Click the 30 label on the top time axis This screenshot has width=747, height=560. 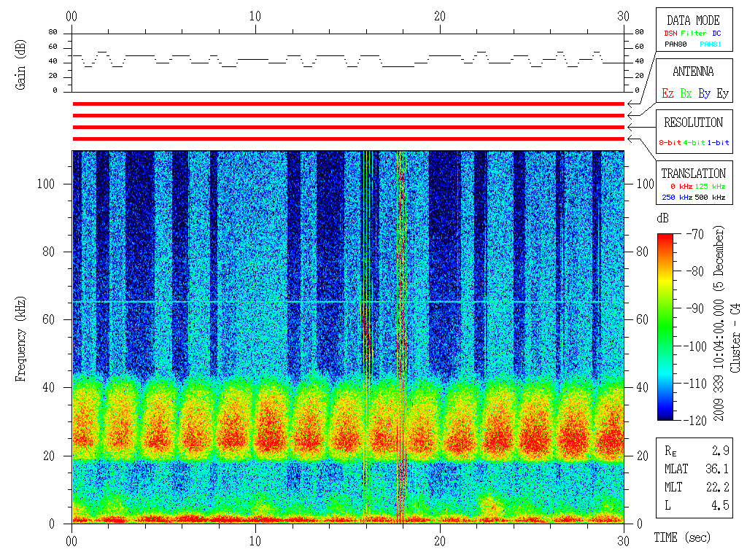pyautogui.click(x=624, y=17)
